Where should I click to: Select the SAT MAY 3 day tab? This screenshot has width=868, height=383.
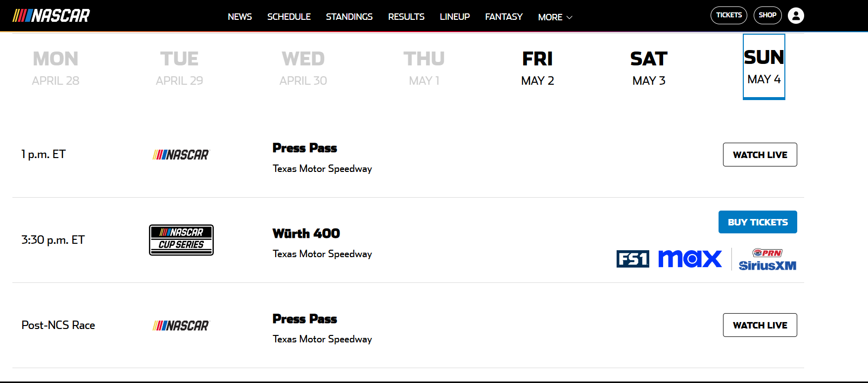click(x=649, y=68)
